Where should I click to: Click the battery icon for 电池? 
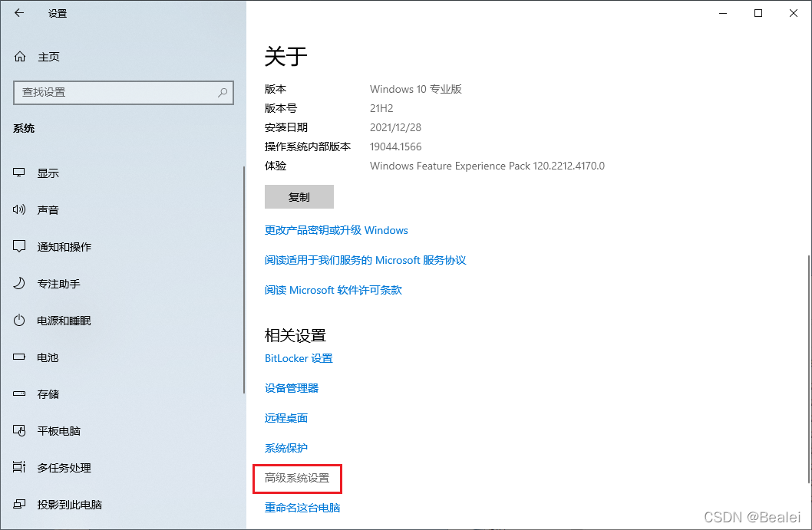click(19, 357)
